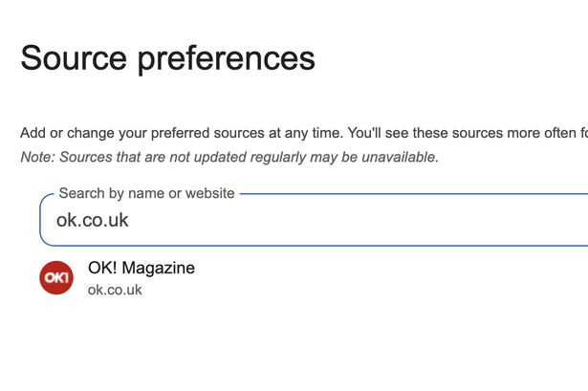
Task: Click the word 'Magazine' in the result
Action: 162,269
